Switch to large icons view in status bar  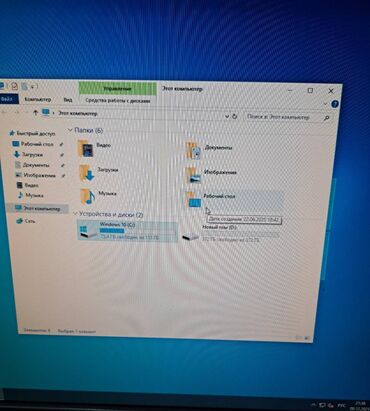pyautogui.click(x=306, y=338)
